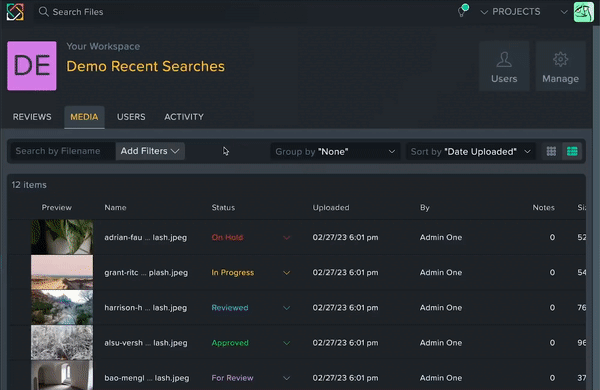Viewport: 600px width, 390px height.
Task: Open the alsu-versh snowy thumbnail
Action: 62,343
